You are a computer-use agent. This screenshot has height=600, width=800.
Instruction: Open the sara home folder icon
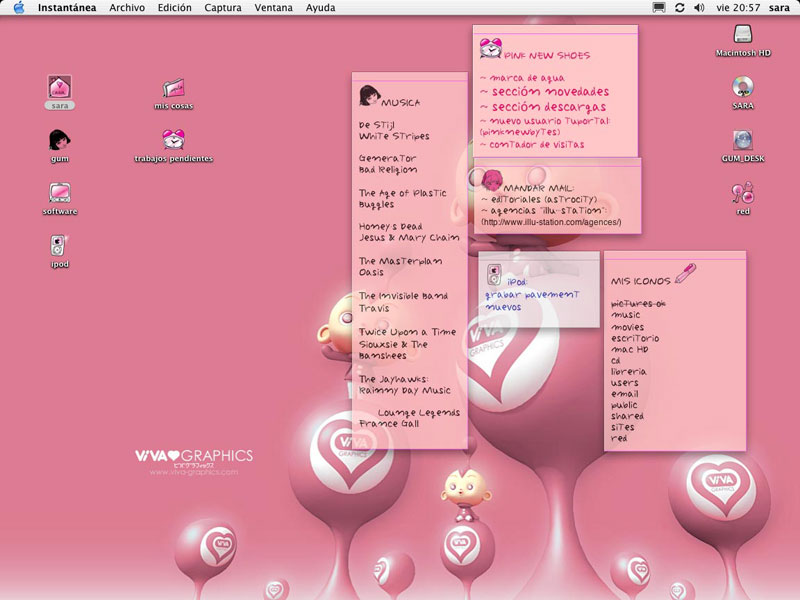tap(59, 87)
